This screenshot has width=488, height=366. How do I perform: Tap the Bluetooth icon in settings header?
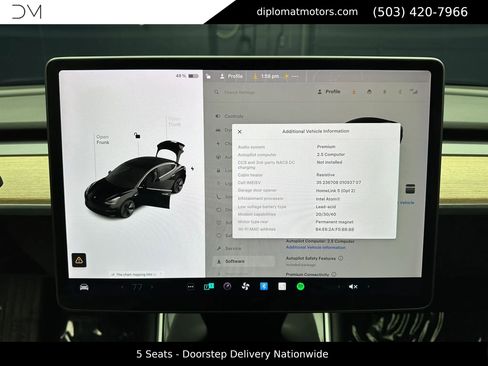385,92
